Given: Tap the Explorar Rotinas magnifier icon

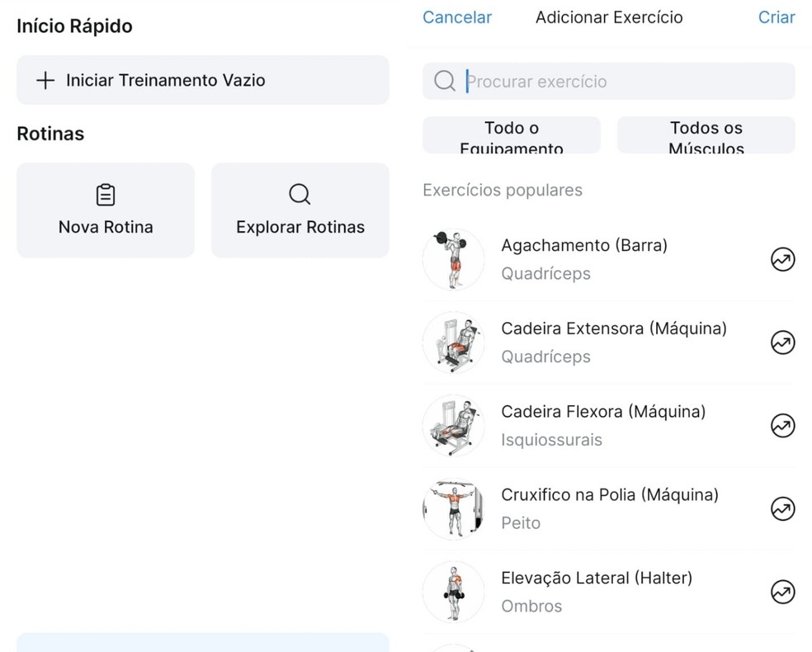Looking at the screenshot, I should [300, 195].
